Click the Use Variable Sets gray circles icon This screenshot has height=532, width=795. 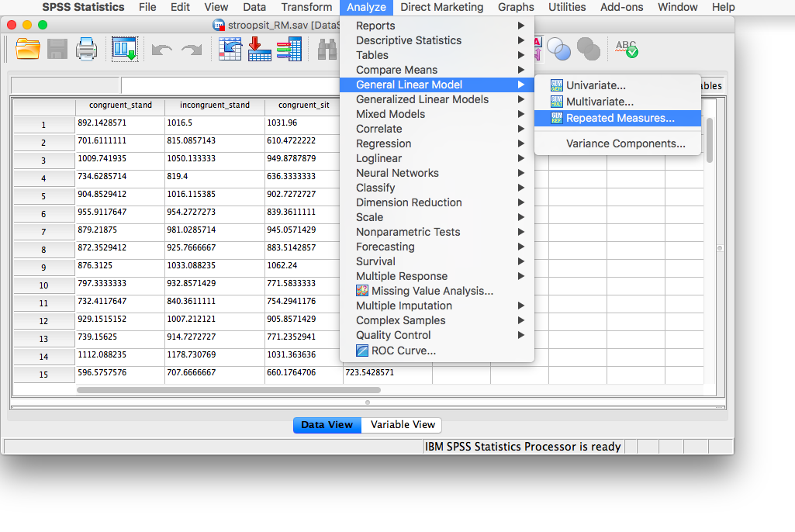(x=589, y=49)
